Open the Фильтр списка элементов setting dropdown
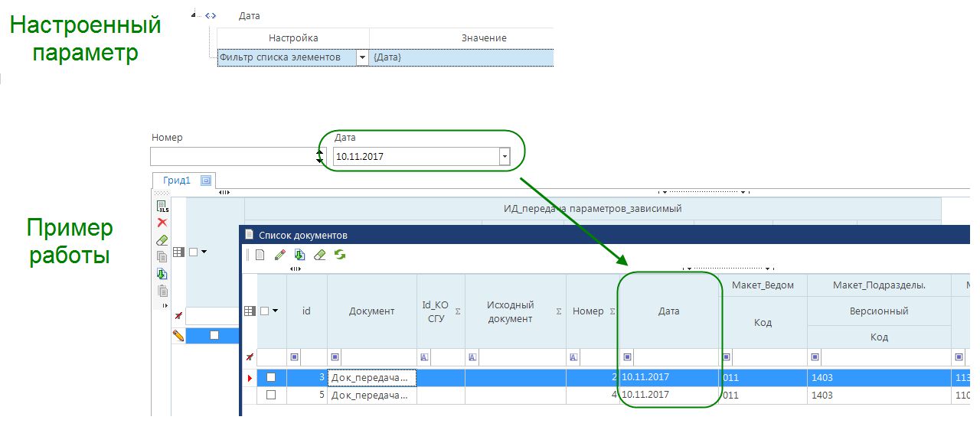 coord(362,57)
